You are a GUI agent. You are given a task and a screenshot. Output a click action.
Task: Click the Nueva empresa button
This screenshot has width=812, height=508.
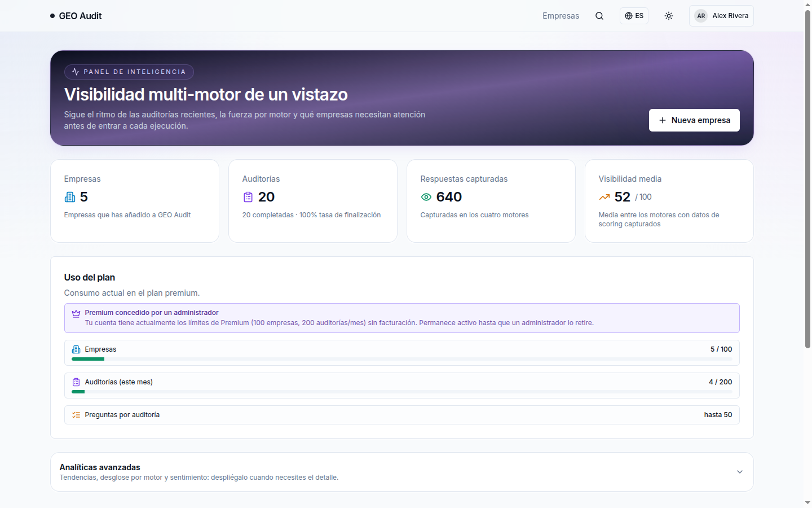pyautogui.click(x=694, y=120)
